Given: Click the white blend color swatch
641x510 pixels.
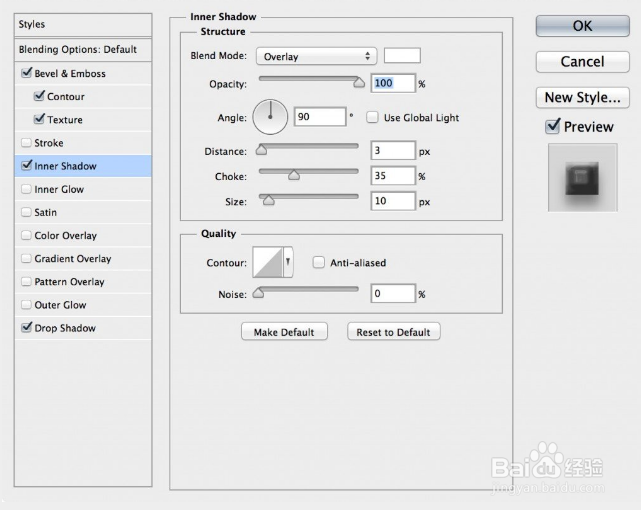Looking at the screenshot, I should [x=402, y=56].
